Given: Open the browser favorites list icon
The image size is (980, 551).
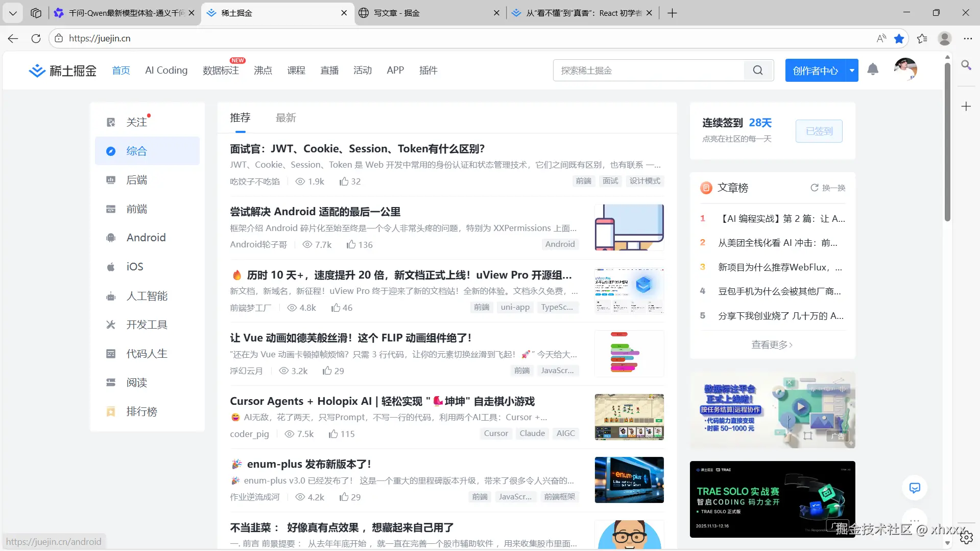Looking at the screenshot, I should (922, 38).
